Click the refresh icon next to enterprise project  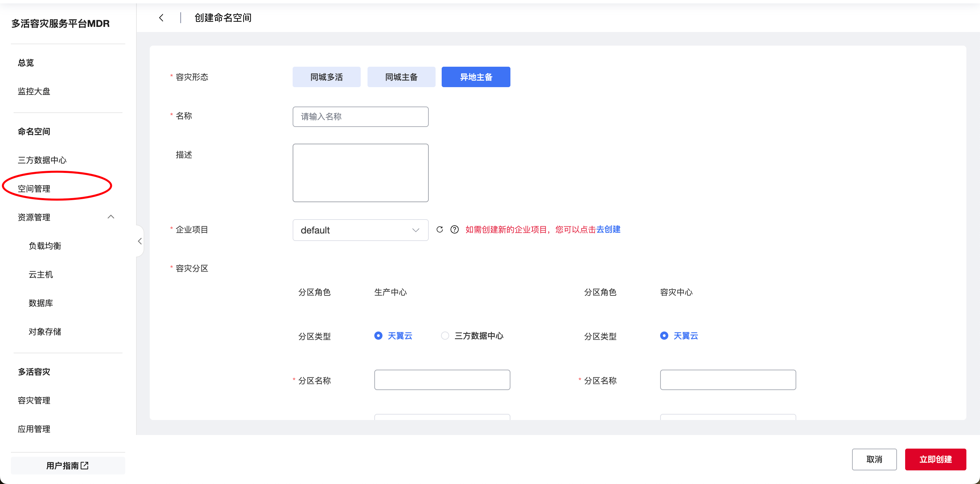click(x=439, y=229)
